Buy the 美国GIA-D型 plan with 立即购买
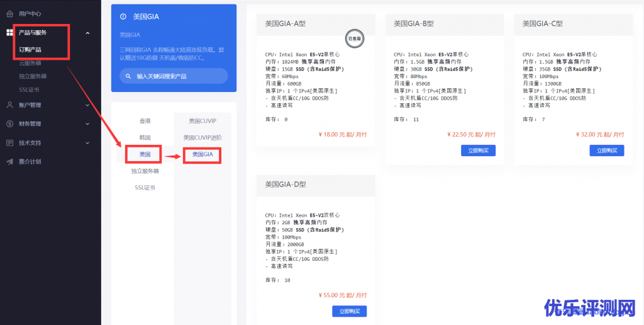Screen dimensions: 644x325 [349, 311]
